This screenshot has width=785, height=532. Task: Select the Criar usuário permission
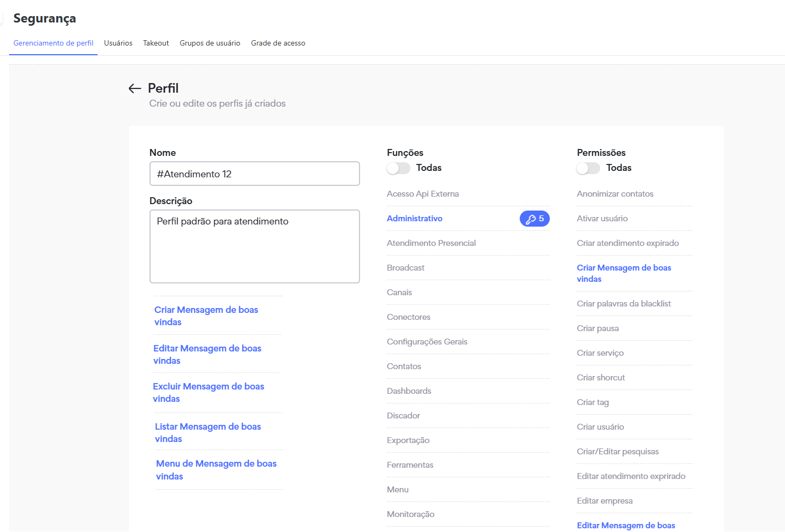pos(600,427)
